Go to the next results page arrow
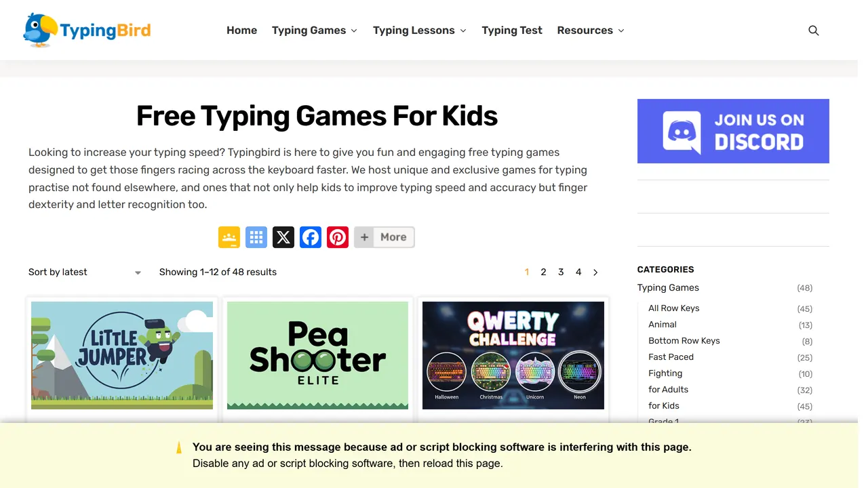Image resolution: width=868 pixels, height=488 pixels. tap(595, 272)
